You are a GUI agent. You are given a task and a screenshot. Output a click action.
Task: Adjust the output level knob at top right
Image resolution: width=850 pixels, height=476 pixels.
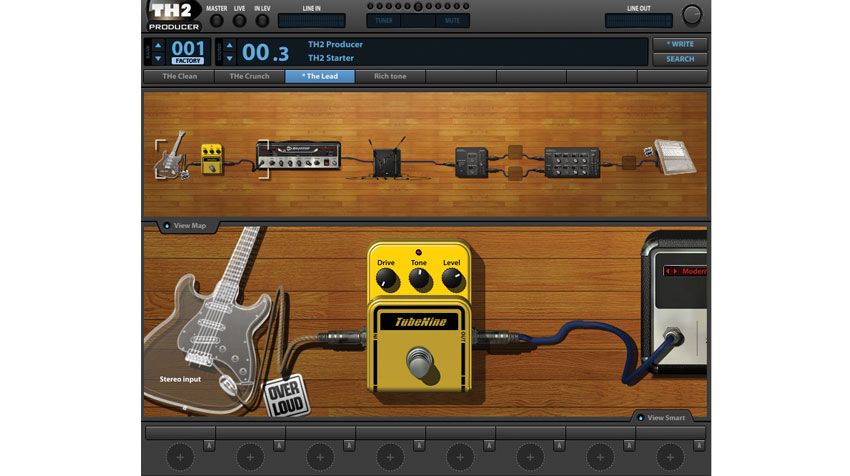pos(691,15)
